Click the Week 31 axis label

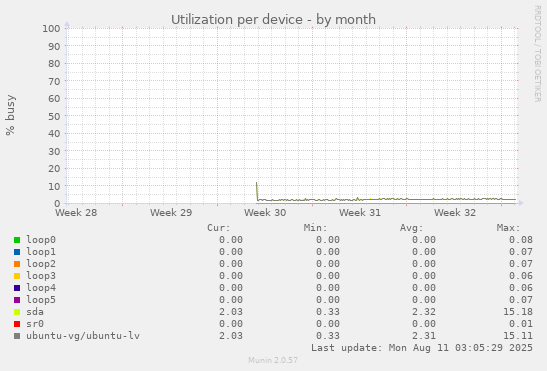[360, 213]
